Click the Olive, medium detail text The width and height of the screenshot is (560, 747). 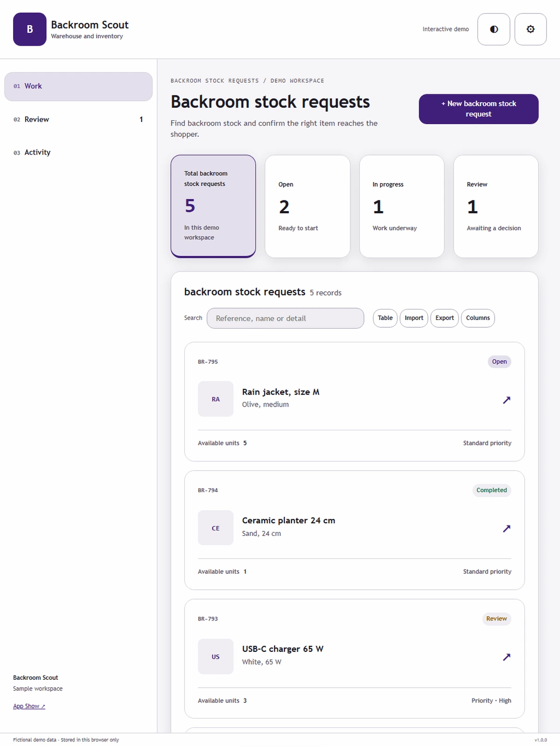click(265, 405)
